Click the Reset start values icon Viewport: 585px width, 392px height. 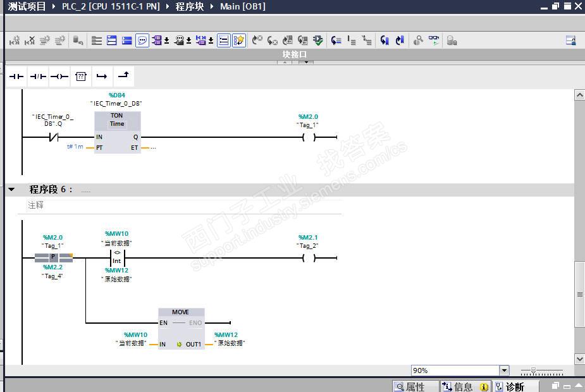[x=78, y=40]
